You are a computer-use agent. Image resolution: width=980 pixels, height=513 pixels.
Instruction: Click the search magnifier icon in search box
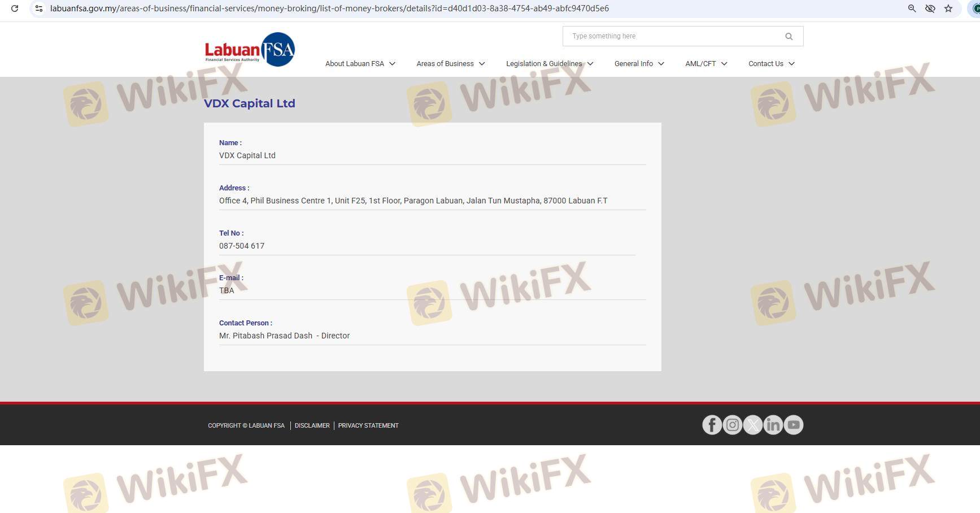coord(789,37)
